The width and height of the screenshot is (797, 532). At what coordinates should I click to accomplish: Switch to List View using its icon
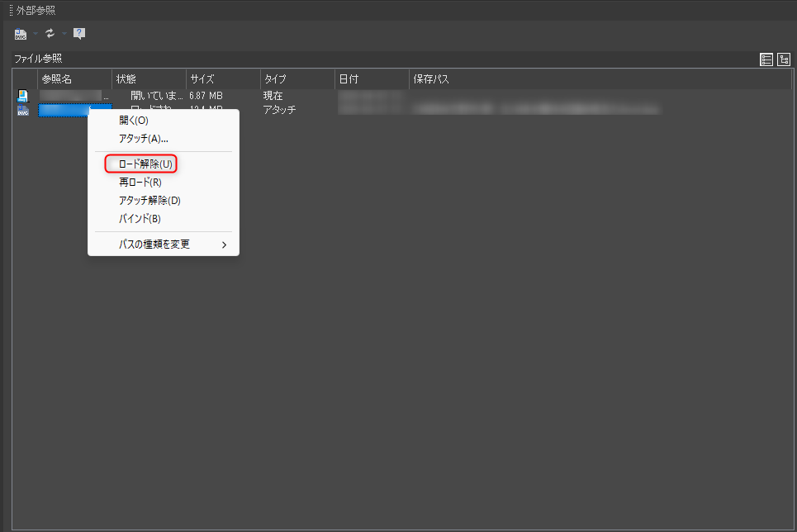tap(766, 59)
